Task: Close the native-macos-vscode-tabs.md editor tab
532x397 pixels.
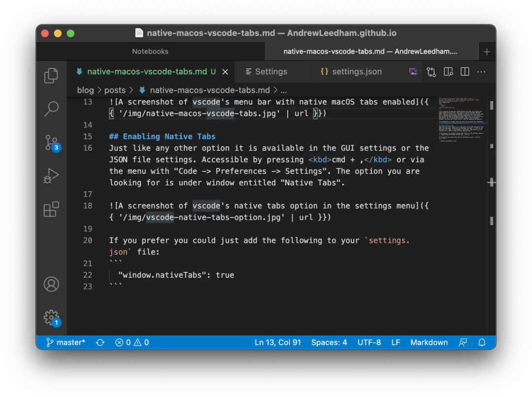Action: point(225,72)
